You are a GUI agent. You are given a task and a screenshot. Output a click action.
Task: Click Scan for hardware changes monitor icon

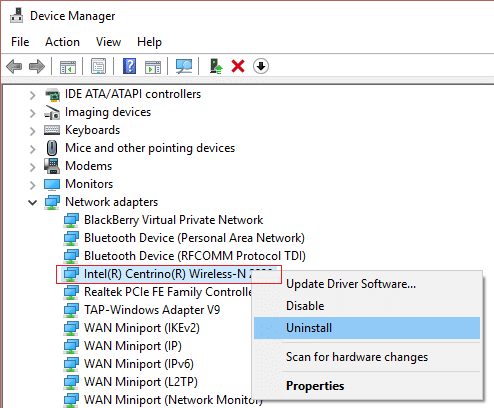click(184, 66)
